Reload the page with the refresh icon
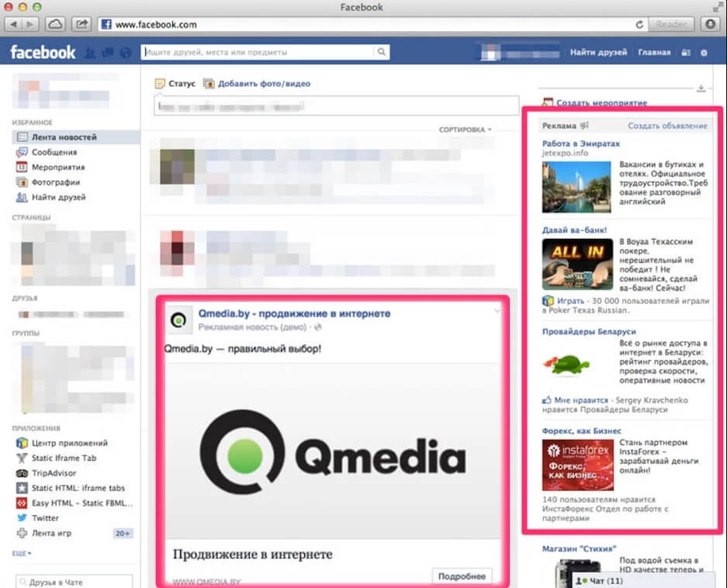Screen dimensions: 727x588 click(639, 25)
